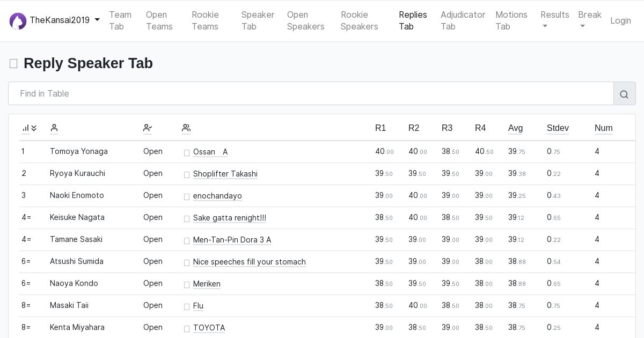
Task: Switch to the Motions Tab
Action: (x=511, y=20)
